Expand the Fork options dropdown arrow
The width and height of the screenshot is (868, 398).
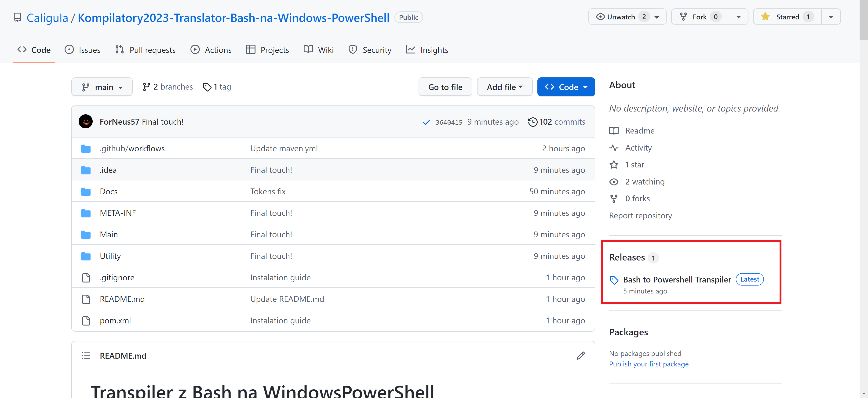[x=738, y=17]
